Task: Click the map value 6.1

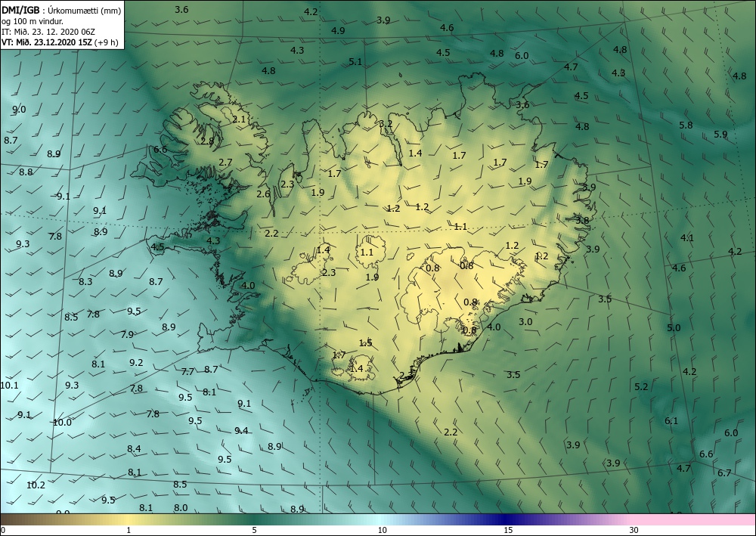Action: coord(671,421)
